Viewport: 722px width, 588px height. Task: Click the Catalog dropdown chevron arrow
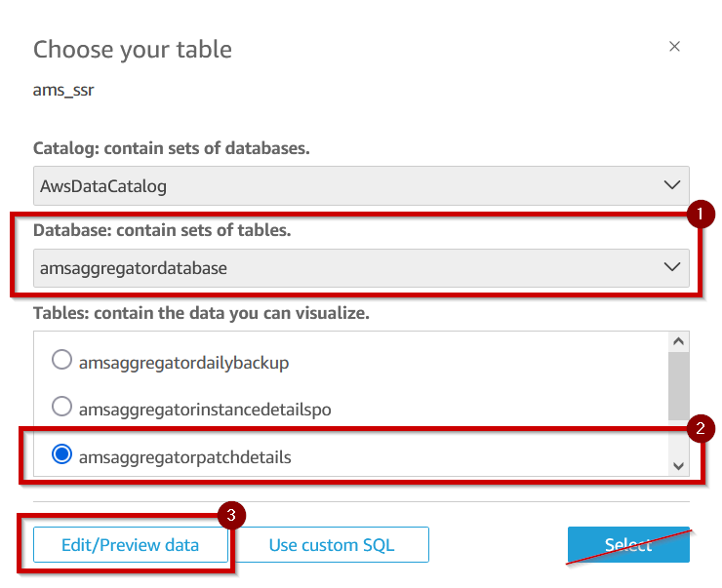(672, 185)
